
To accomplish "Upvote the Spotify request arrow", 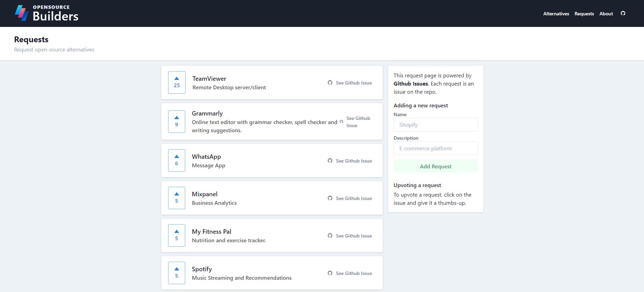I will pyautogui.click(x=177, y=269).
